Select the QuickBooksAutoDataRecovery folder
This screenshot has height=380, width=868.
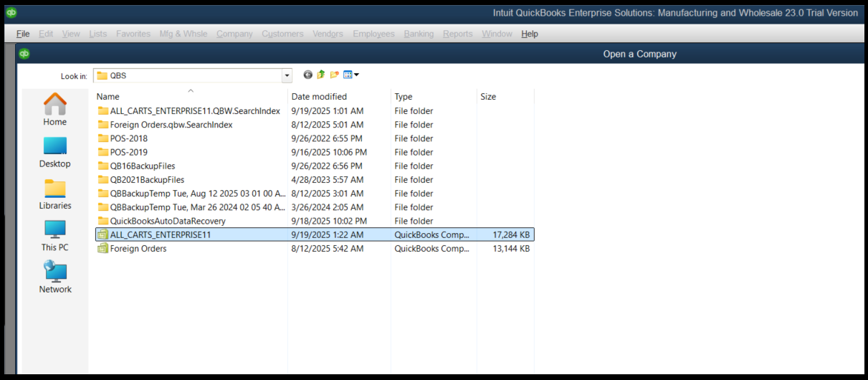pyautogui.click(x=167, y=221)
